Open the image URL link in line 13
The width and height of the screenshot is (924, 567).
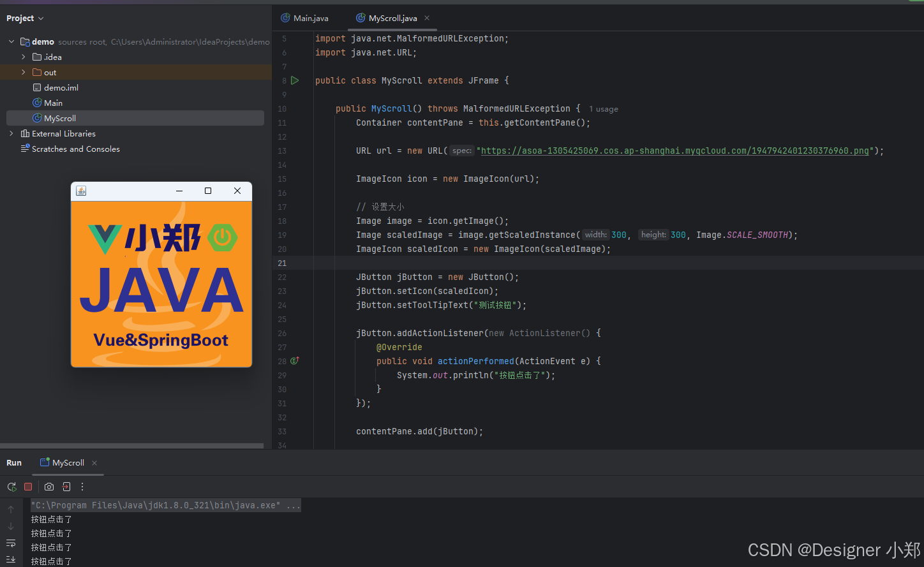(x=674, y=151)
